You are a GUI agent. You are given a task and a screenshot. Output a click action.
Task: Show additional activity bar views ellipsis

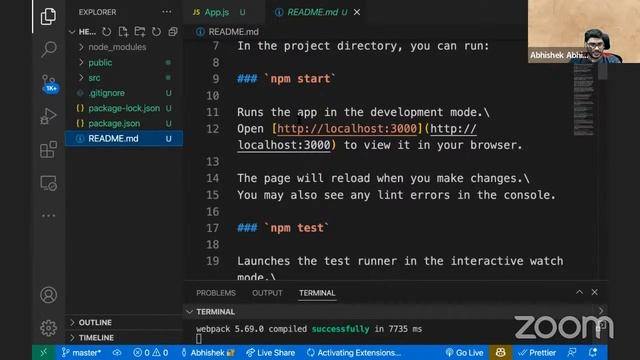click(48, 216)
